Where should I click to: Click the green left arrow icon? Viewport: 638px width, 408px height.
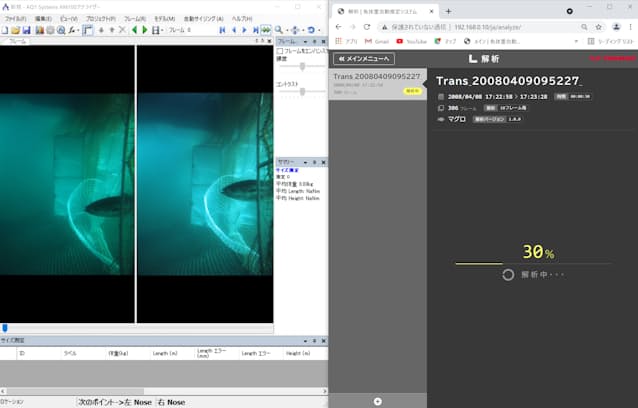(x=134, y=30)
